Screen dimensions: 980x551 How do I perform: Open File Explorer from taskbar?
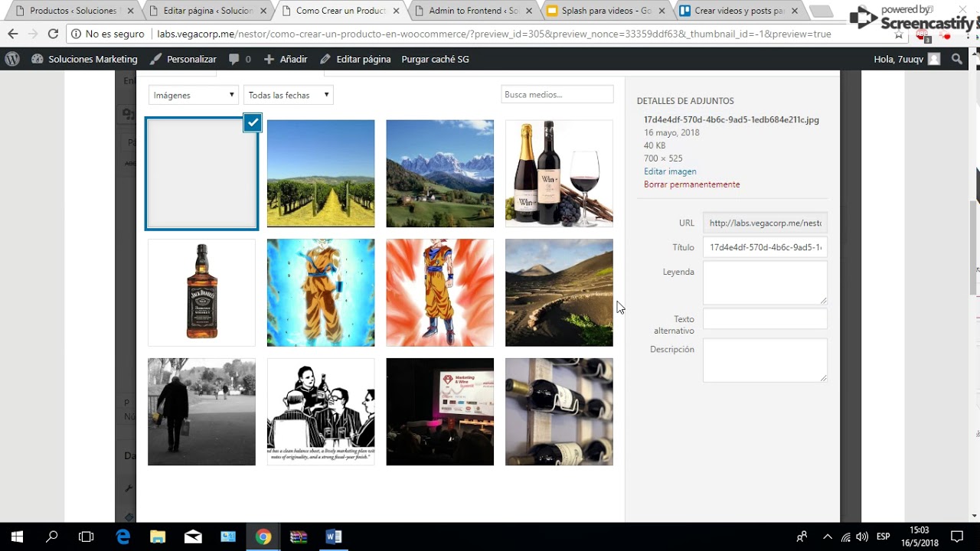point(158,536)
